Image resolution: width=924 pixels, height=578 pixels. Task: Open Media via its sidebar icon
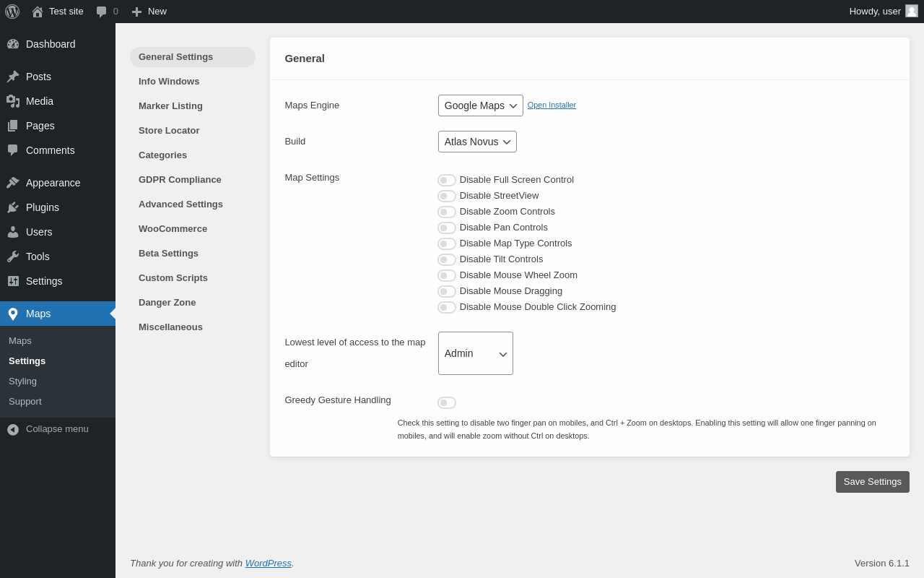tap(13, 101)
